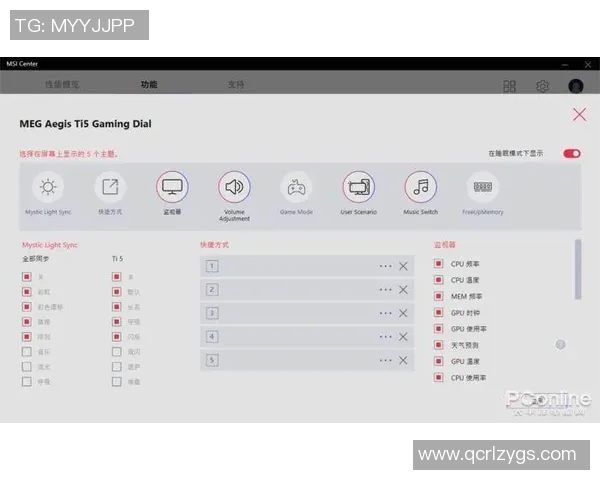Uncheck the CPU 频率 checkbox
Image resolution: width=600 pixels, height=480 pixels.
pos(439,263)
